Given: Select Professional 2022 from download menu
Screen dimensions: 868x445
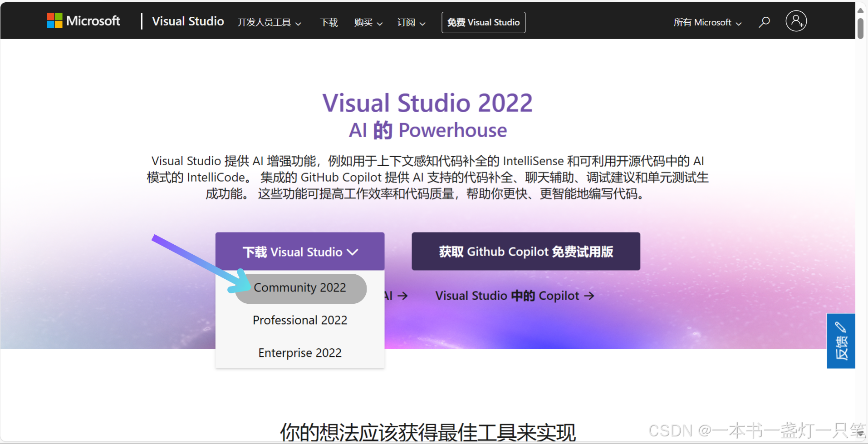Looking at the screenshot, I should point(300,320).
